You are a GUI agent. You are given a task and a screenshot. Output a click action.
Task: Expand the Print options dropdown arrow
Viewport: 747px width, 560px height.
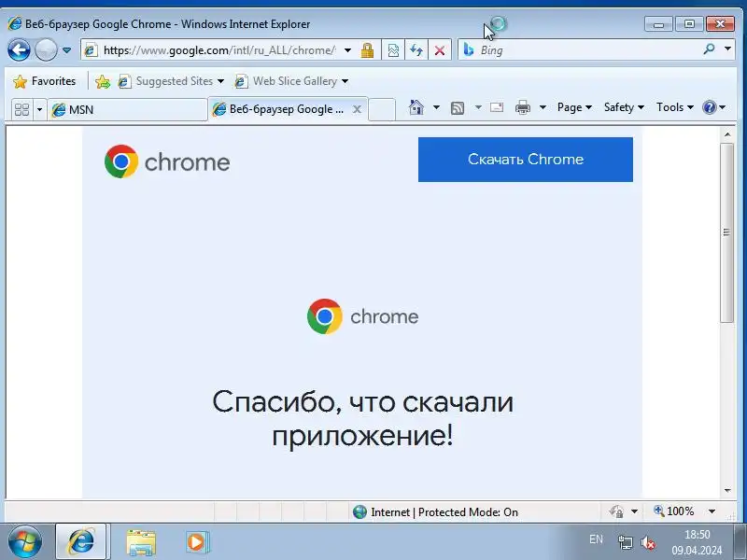pyautogui.click(x=543, y=107)
